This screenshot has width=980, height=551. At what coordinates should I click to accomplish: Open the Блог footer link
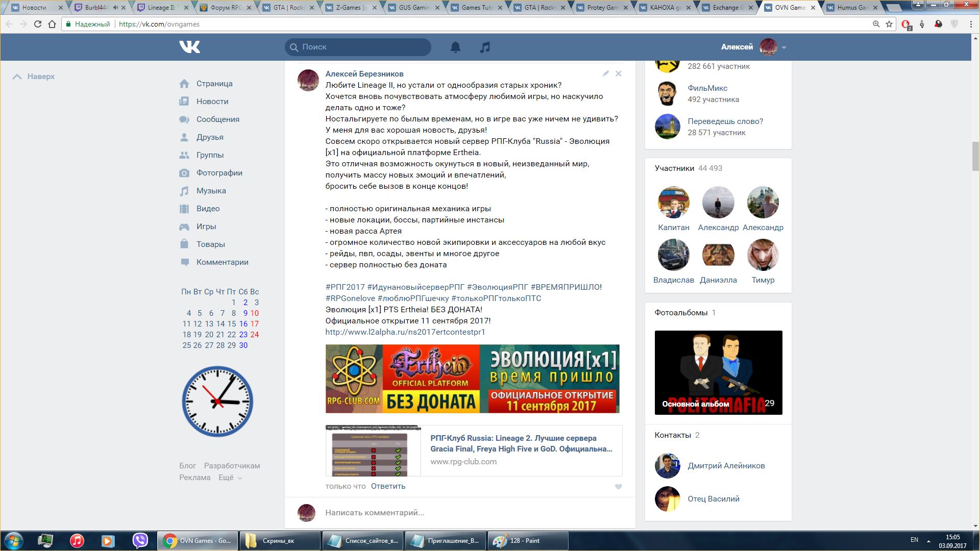coord(187,466)
